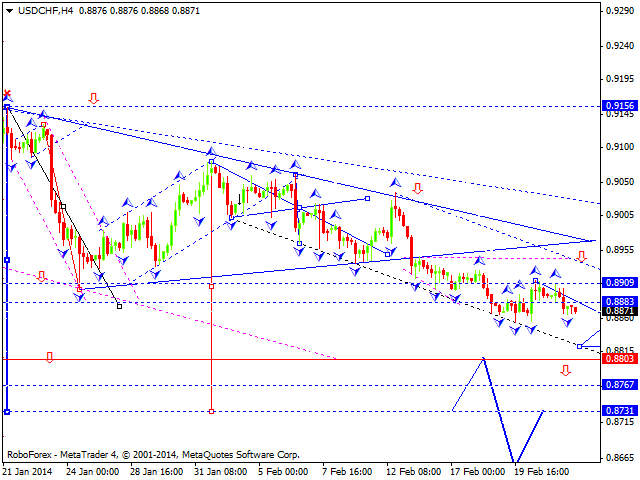Click the red down arrow above the 12 Feb peak
The height and width of the screenshot is (480, 640).
416,188
